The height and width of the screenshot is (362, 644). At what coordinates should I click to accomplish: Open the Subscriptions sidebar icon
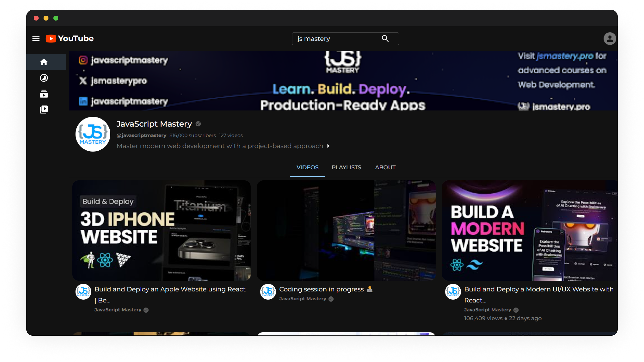44,93
